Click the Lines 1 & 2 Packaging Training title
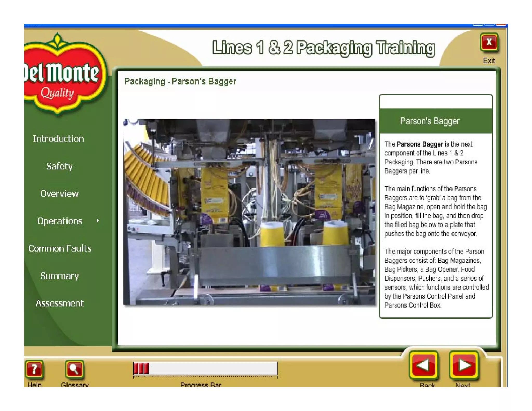Screen dimensions: 532x411 click(324, 48)
